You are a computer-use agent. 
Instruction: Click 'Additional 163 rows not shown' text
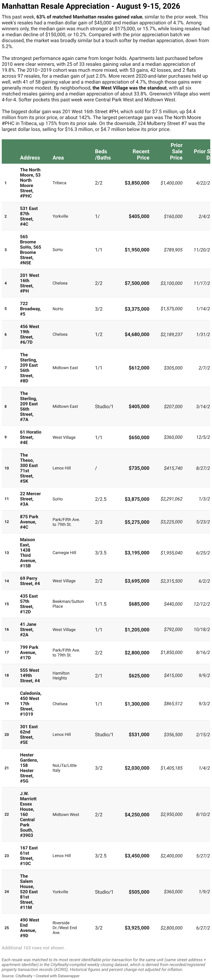(33, 948)
